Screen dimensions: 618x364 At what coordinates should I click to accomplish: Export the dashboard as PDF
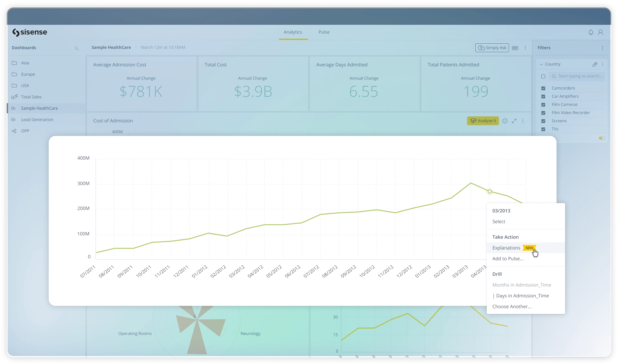click(515, 48)
